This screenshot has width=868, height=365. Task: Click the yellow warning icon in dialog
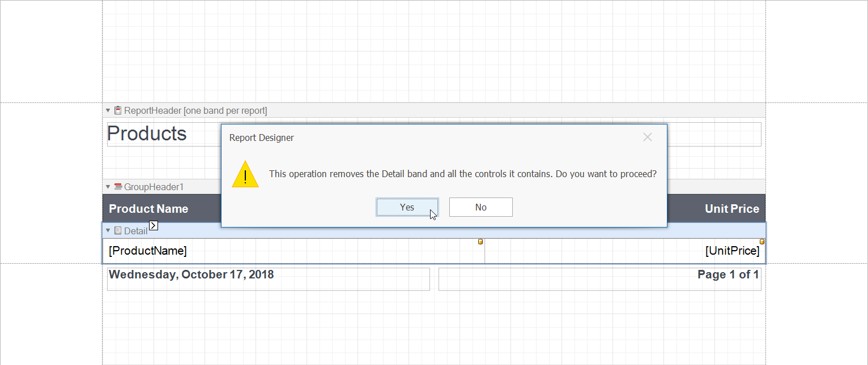coord(245,174)
